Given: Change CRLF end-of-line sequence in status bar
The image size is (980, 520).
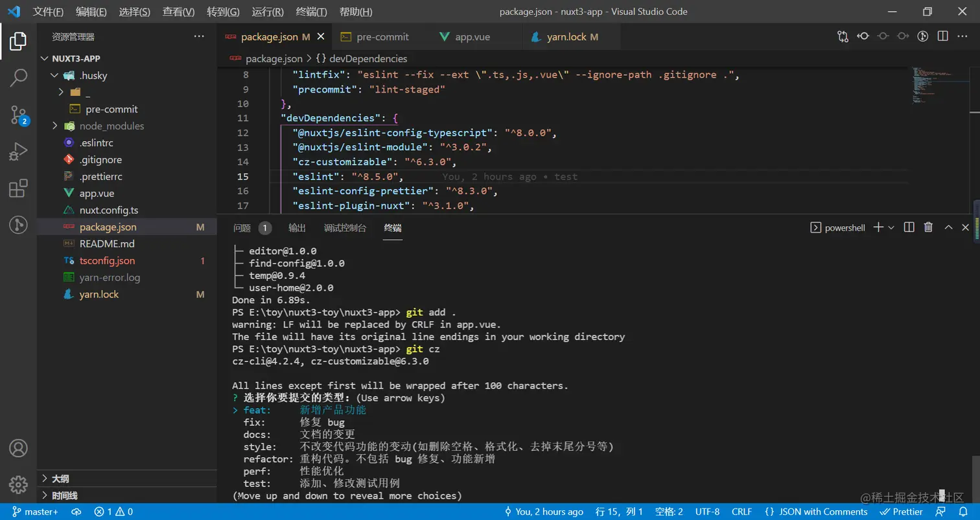Looking at the screenshot, I should [741, 512].
